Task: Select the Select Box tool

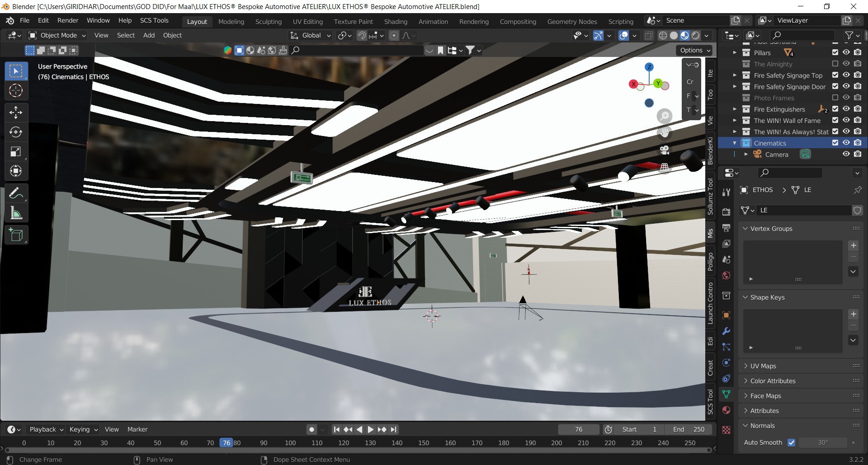Action: click(16, 71)
